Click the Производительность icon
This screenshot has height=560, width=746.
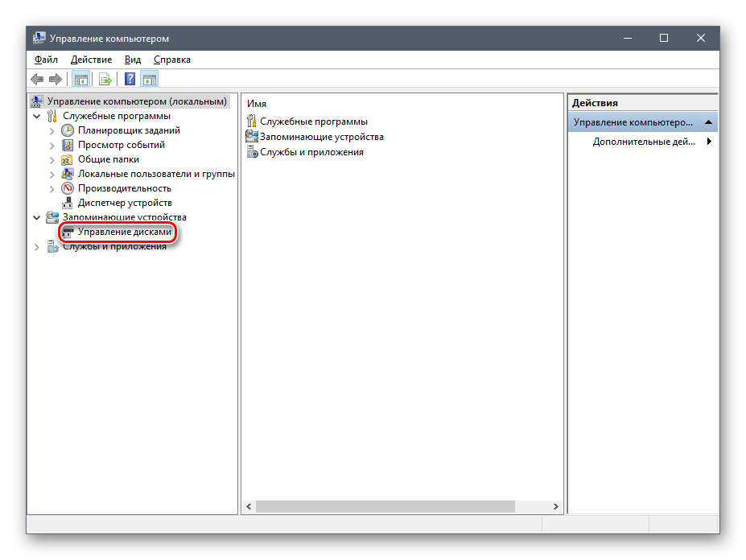(x=68, y=188)
